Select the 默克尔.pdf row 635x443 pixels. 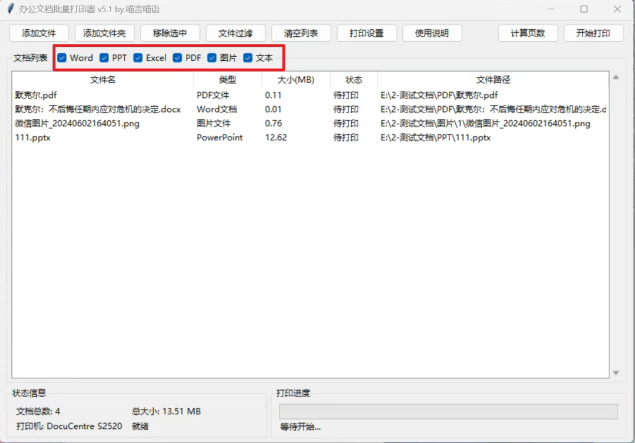pyautogui.click(x=310, y=95)
